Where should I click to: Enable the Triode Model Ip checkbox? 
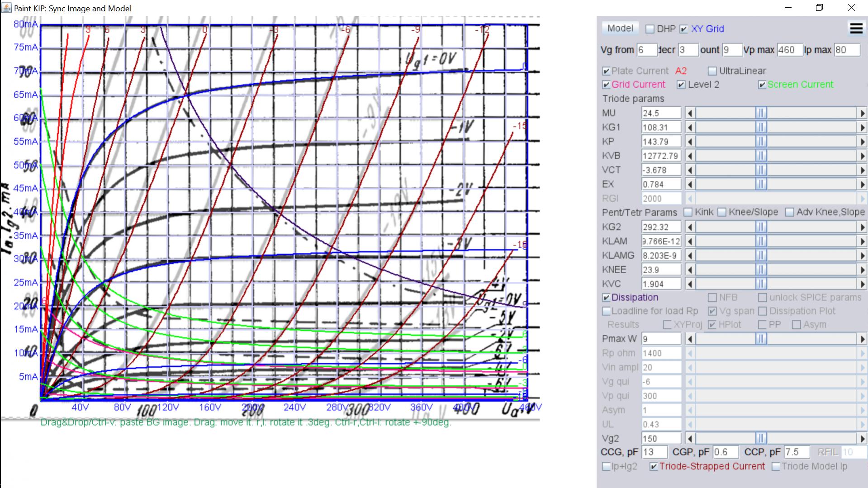point(776,466)
